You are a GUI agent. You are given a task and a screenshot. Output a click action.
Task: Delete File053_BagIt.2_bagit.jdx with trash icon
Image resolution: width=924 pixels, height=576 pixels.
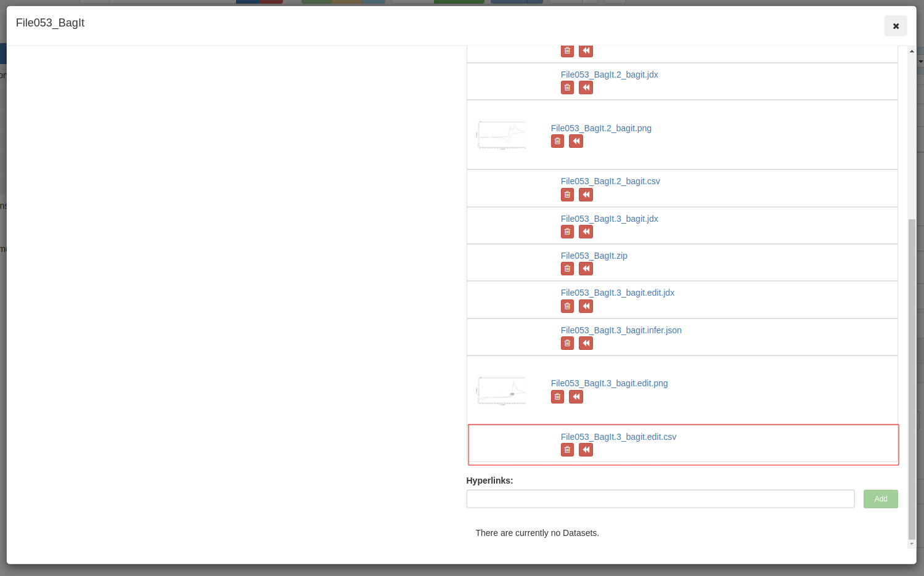point(567,87)
